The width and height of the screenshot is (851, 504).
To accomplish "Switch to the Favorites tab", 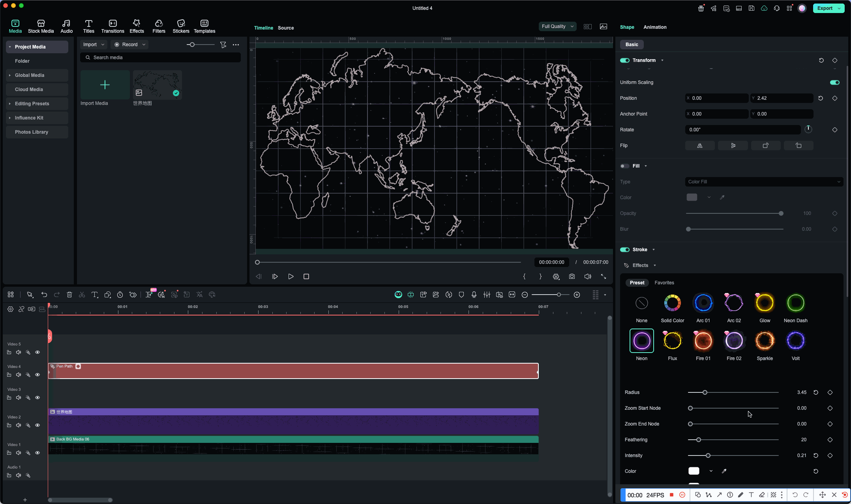I will tap(664, 283).
